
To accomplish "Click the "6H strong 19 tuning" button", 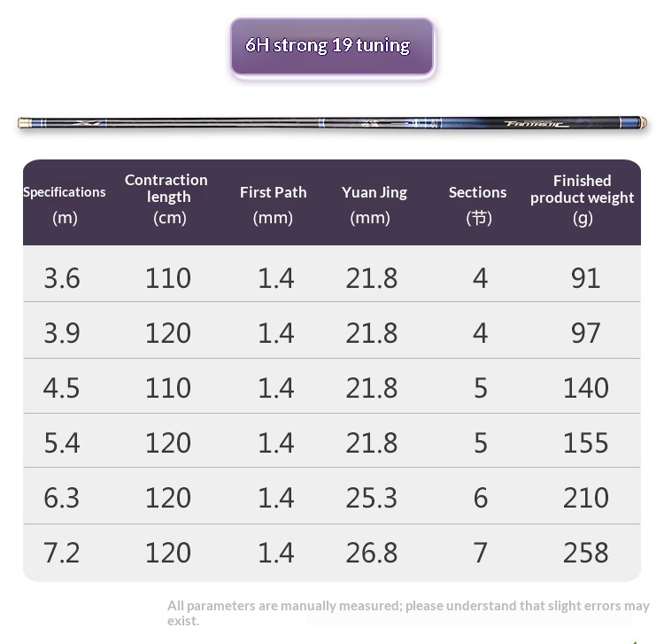I will pos(332,46).
